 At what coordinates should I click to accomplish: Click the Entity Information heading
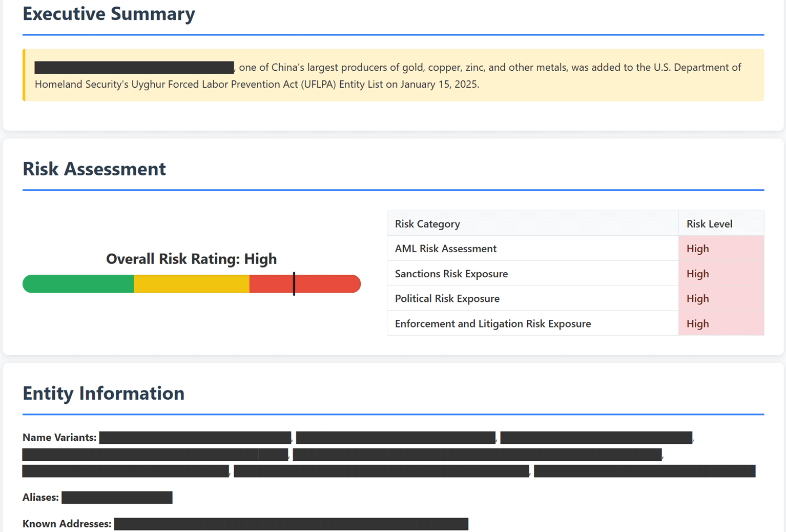point(103,394)
